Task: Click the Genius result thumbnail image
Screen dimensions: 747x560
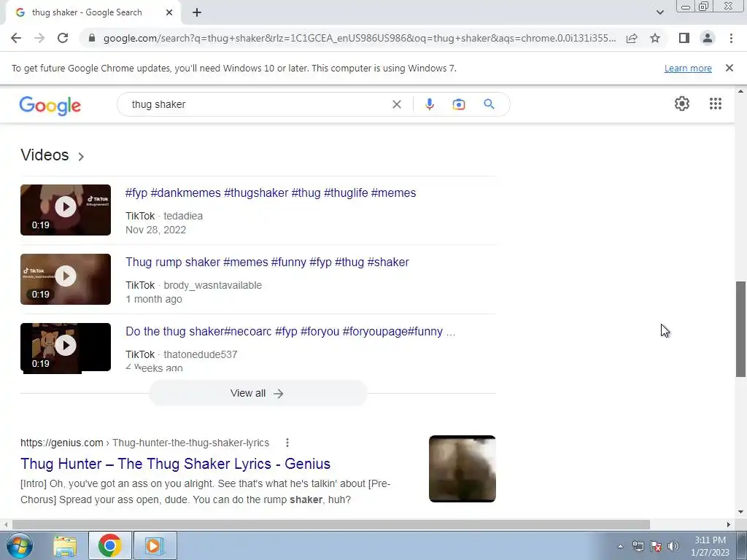Action: pos(462,469)
